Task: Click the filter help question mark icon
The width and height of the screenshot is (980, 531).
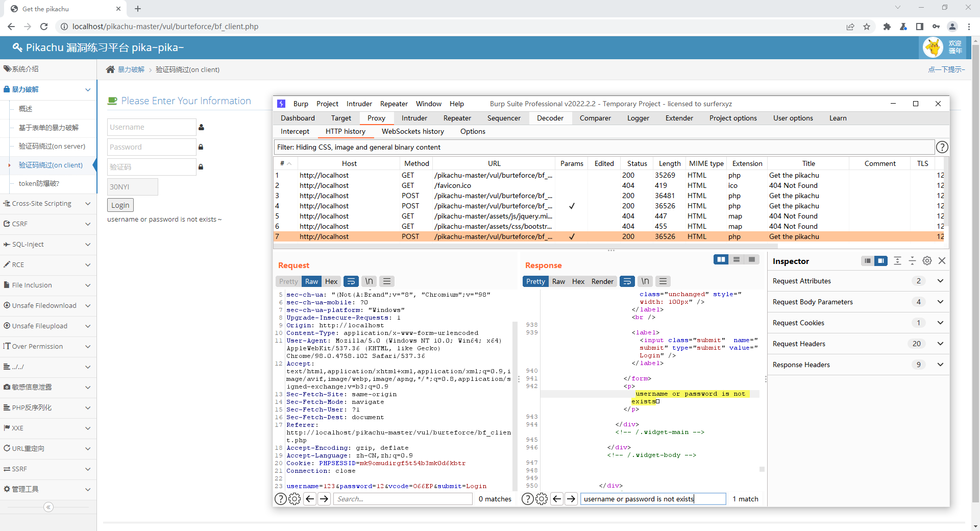Action: pyautogui.click(x=942, y=147)
